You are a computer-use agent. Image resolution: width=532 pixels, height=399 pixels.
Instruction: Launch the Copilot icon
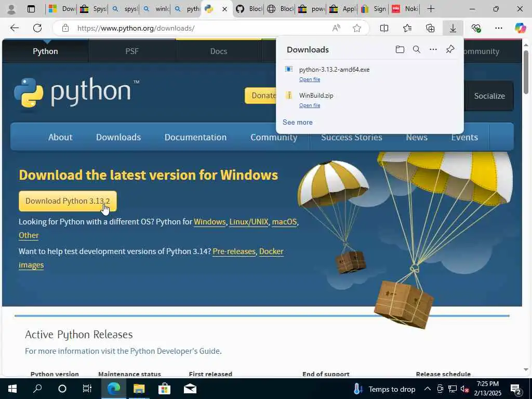click(x=520, y=28)
